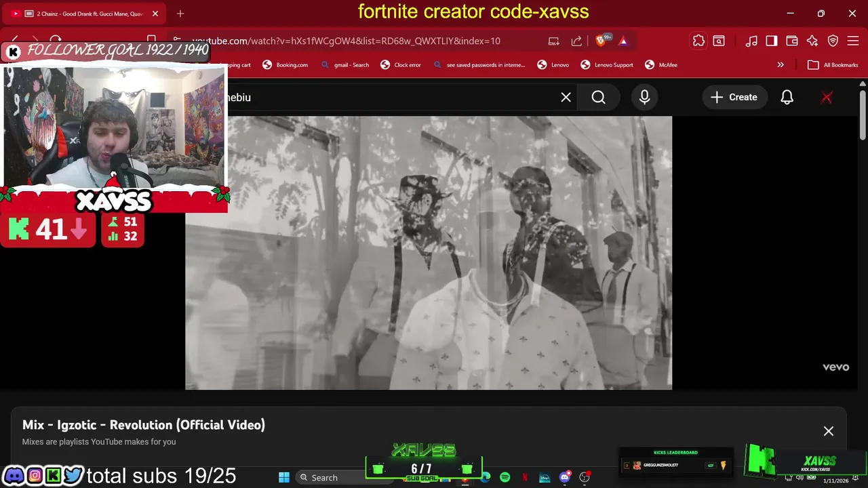The height and width of the screenshot is (488, 868).
Task: Open Clock error bookmark
Action: pyautogui.click(x=401, y=65)
